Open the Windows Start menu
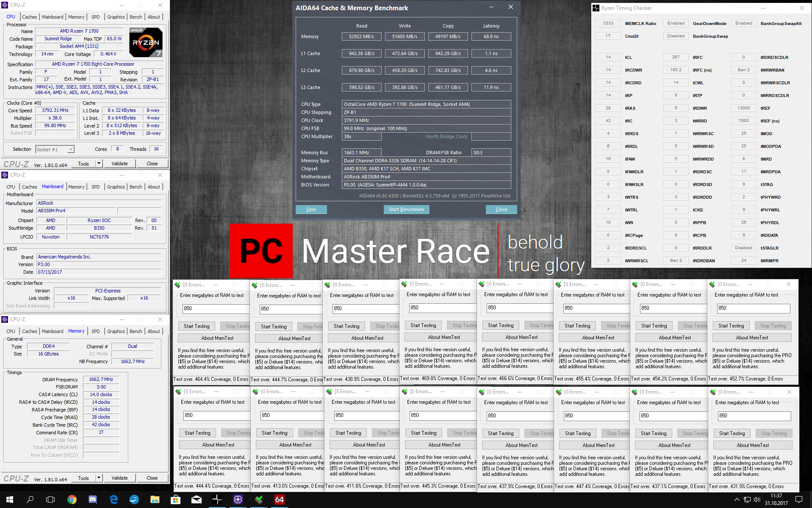The width and height of the screenshot is (812, 508). point(10,500)
